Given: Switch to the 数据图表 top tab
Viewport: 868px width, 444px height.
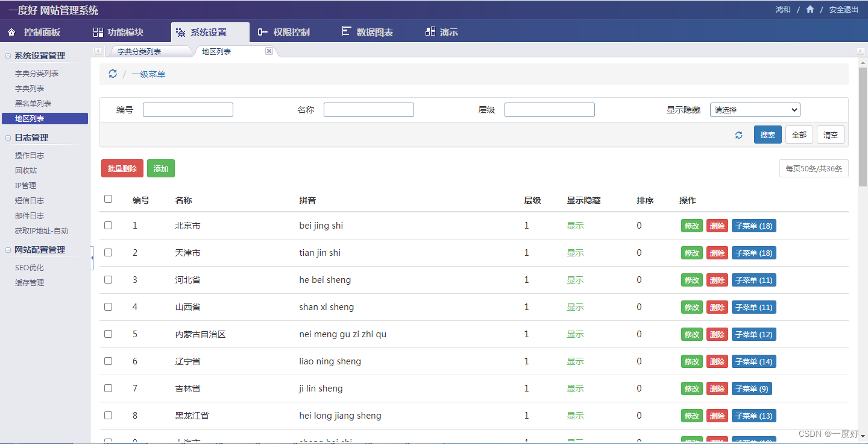Looking at the screenshot, I should pyautogui.click(x=374, y=33).
